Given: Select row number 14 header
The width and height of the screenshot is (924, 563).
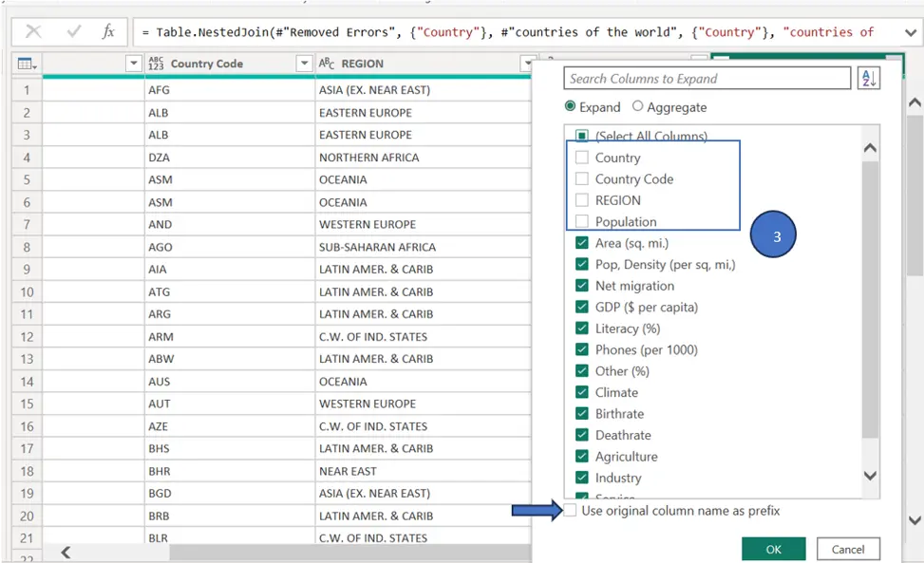Looking at the screenshot, I should [x=28, y=382].
